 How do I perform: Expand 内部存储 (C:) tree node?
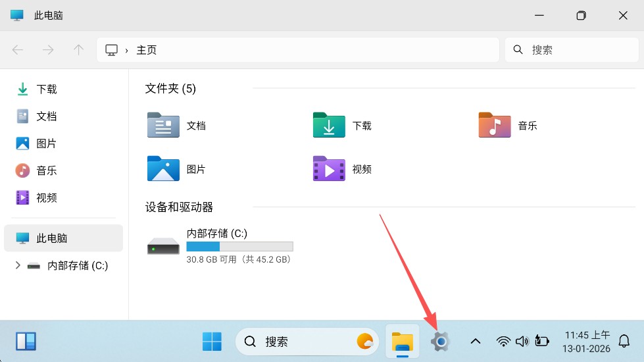coord(18,266)
